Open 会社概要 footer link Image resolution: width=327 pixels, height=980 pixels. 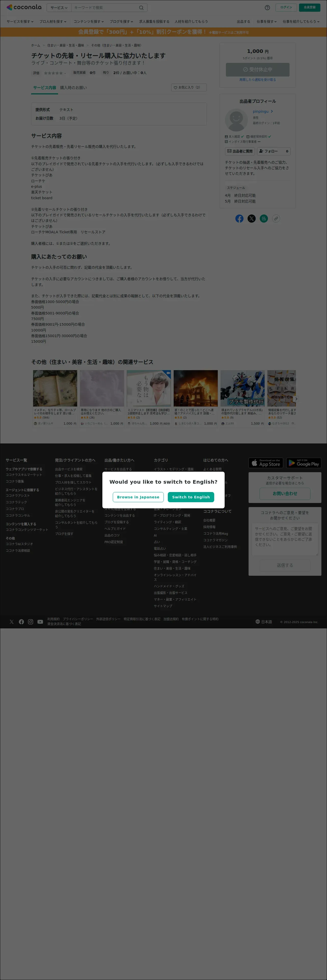209,520
